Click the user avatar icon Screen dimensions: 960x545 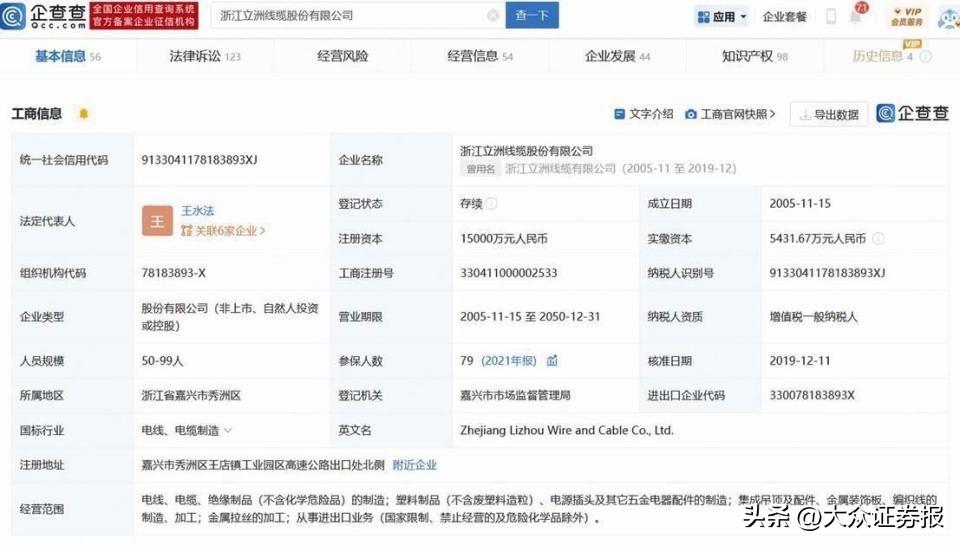click(x=948, y=17)
